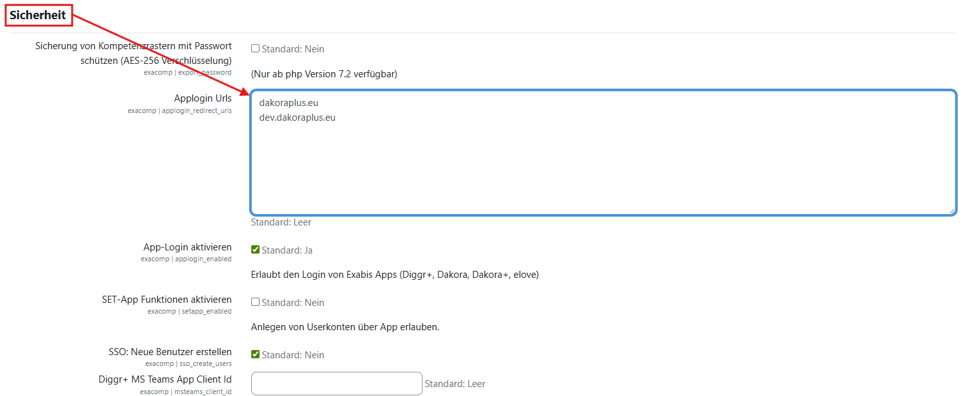Image resolution: width=980 pixels, height=396 pixels.
Task: Click the 'Diggr+ MS Teams App Client Id' label
Action: (x=165, y=379)
